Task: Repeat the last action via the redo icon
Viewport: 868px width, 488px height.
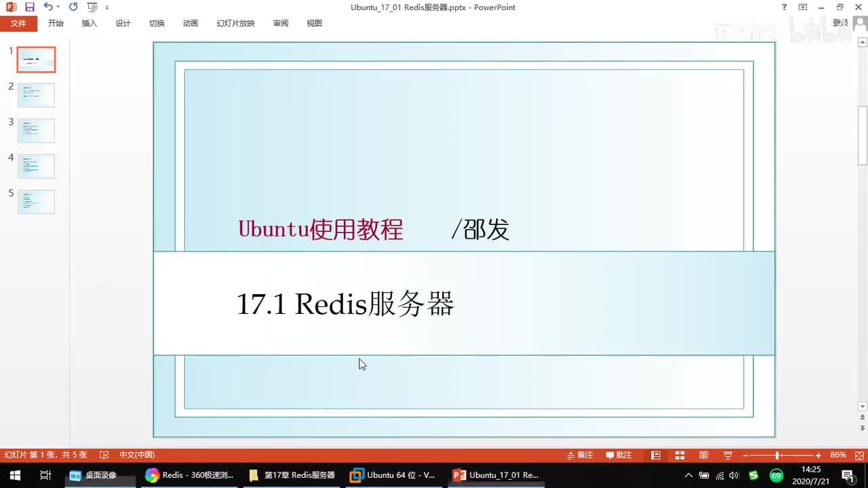Action: click(x=73, y=7)
